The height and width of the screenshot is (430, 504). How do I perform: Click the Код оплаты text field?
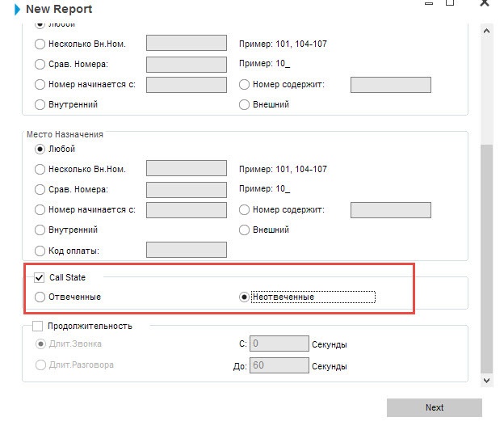point(174,251)
